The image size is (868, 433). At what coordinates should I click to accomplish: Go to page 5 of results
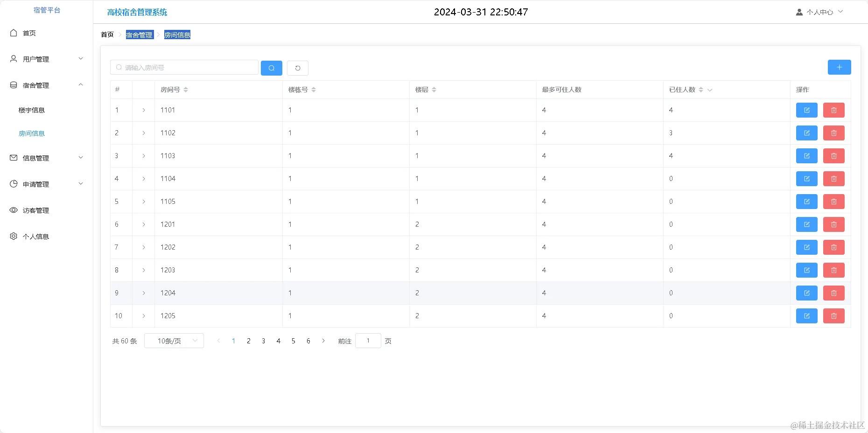[294, 341]
